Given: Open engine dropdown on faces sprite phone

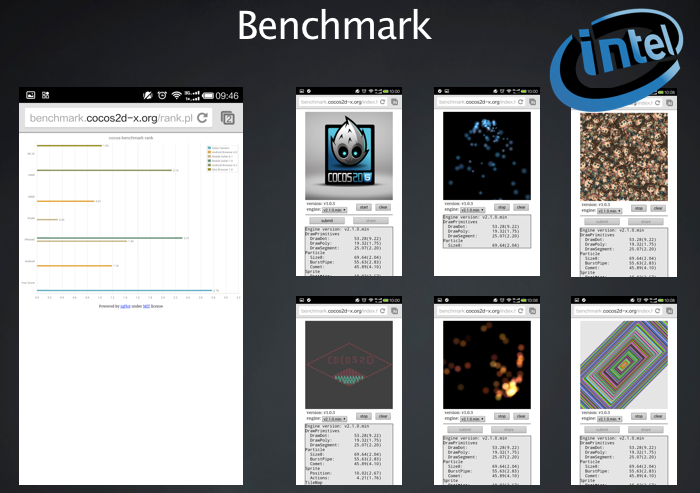Looking at the screenshot, I should (610, 210).
